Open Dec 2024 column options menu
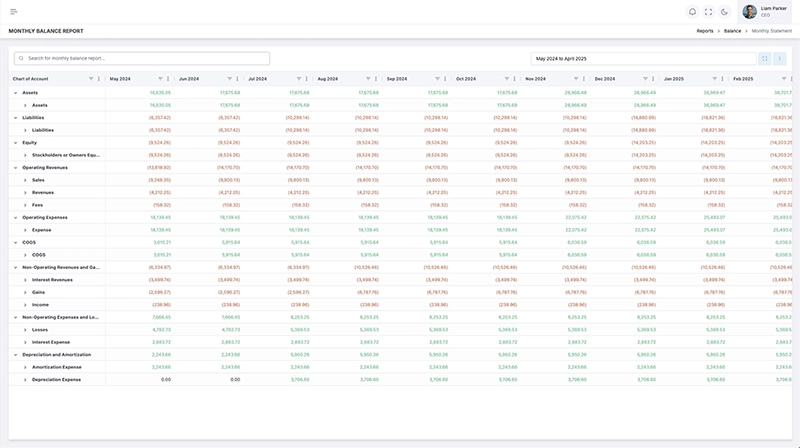This screenshot has height=448, width=800. [x=653, y=79]
